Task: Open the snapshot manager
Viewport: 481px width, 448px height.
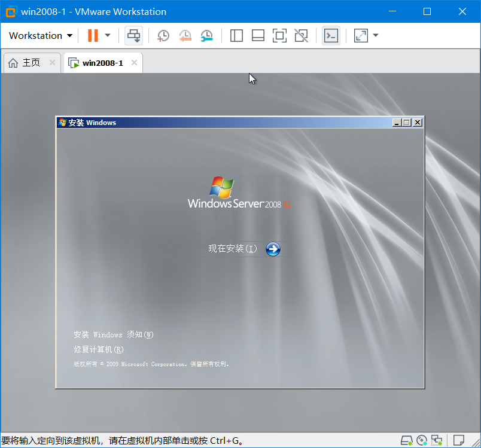Action: click(206, 36)
